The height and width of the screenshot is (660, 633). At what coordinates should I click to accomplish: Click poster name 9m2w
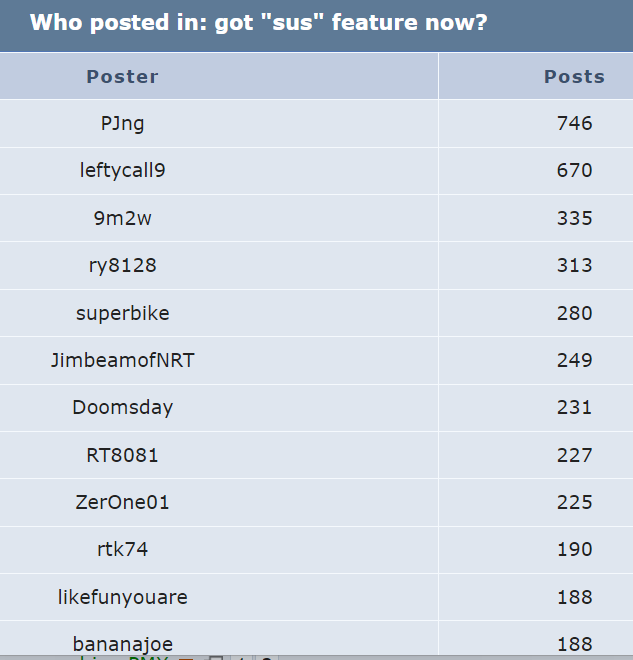122,218
